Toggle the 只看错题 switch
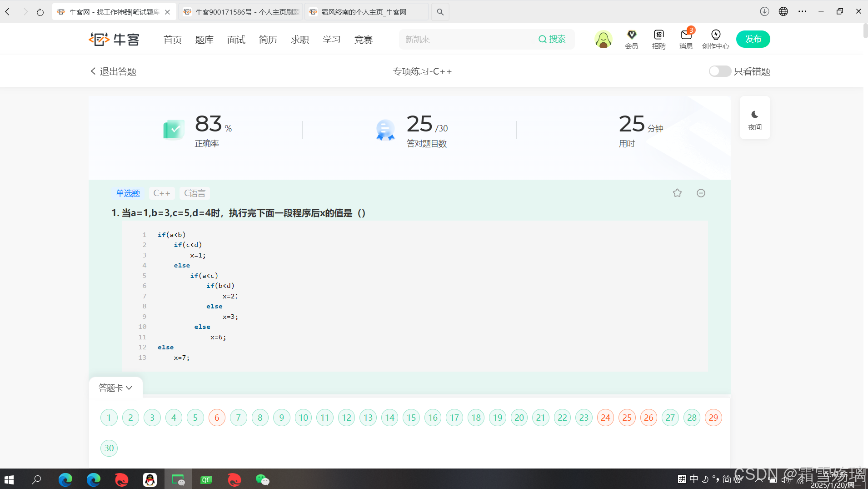The image size is (868, 489). coord(720,71)
